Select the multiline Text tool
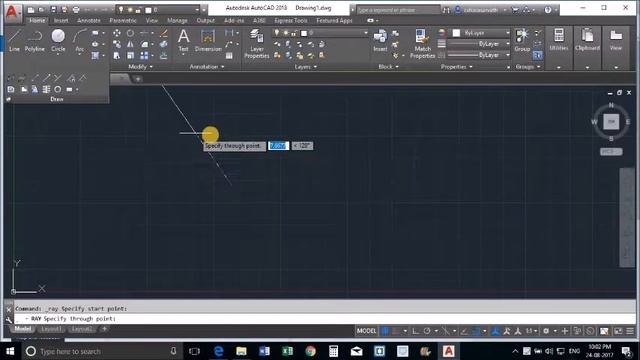 click(183, 40)
